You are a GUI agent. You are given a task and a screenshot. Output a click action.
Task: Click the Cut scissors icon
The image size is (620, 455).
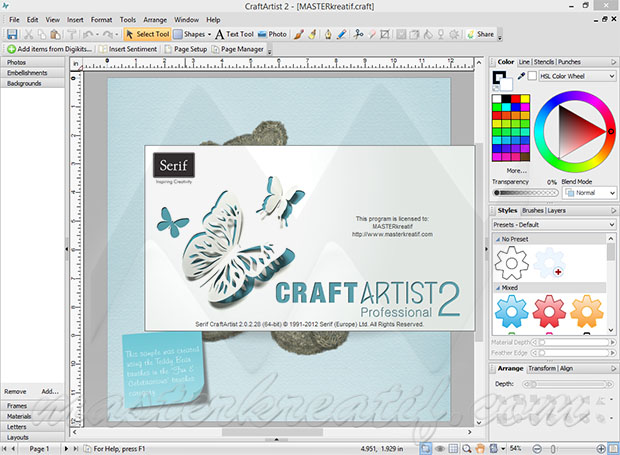coord(28,34)
